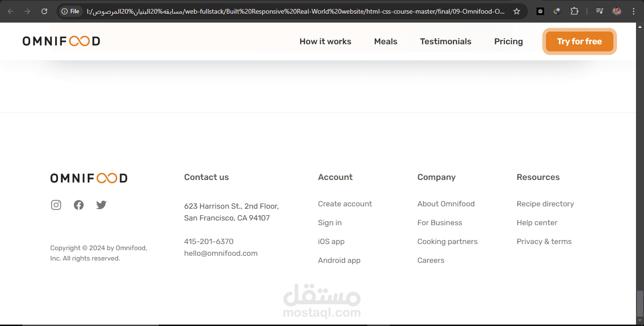Screen dimensions: 644x326
Task: Open the For Business link
Action: pyautogui.click(x=439, y=223)
